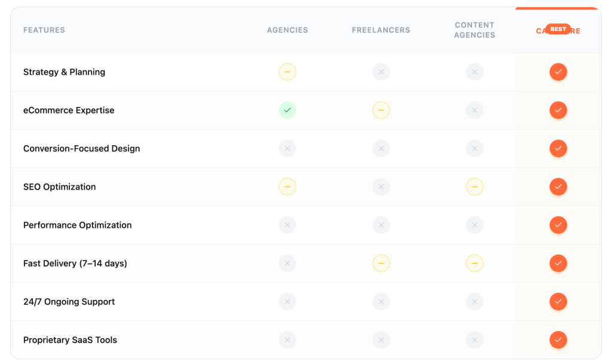Select the Agencies column header
This screenshot has height=364, width=612.
click(287, 30)
